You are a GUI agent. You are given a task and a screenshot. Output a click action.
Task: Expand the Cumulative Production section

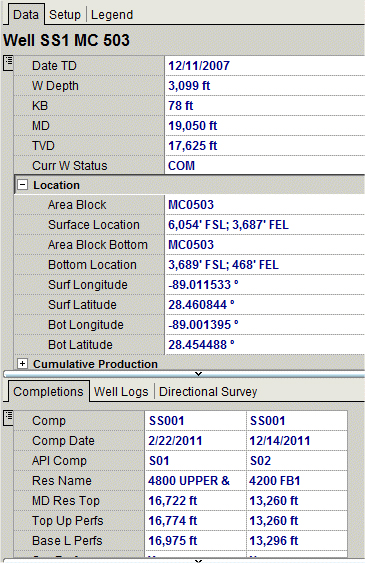[x=22, y=364]
